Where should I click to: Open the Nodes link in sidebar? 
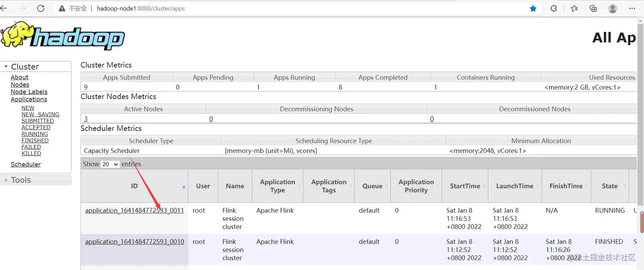pyautogui.click(x=20, y=85)
